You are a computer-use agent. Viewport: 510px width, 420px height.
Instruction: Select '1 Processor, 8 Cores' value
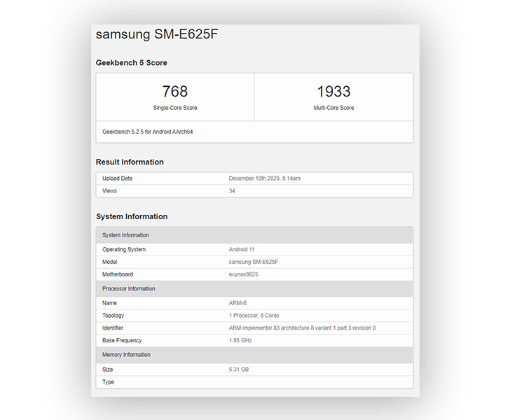tap(254, 315)
